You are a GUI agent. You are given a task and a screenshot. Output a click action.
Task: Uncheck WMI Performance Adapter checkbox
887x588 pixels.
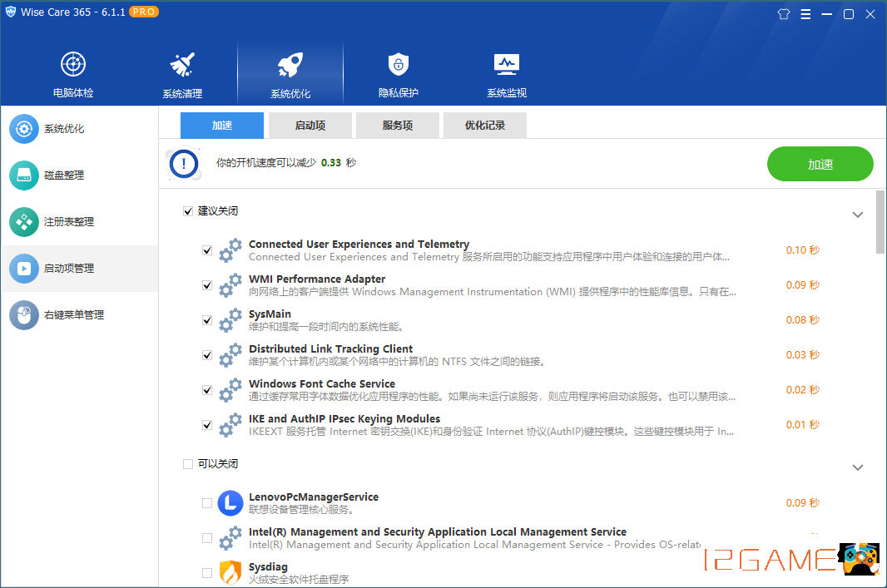click(207, 285)
